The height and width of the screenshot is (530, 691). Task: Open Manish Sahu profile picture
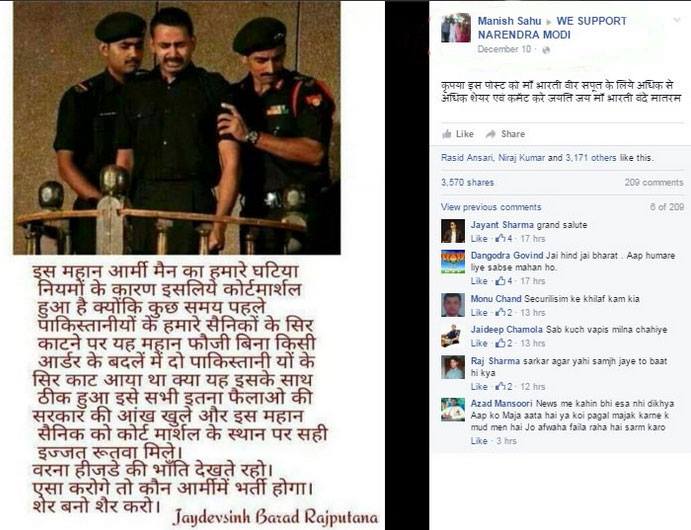click(x=456, y=28)
